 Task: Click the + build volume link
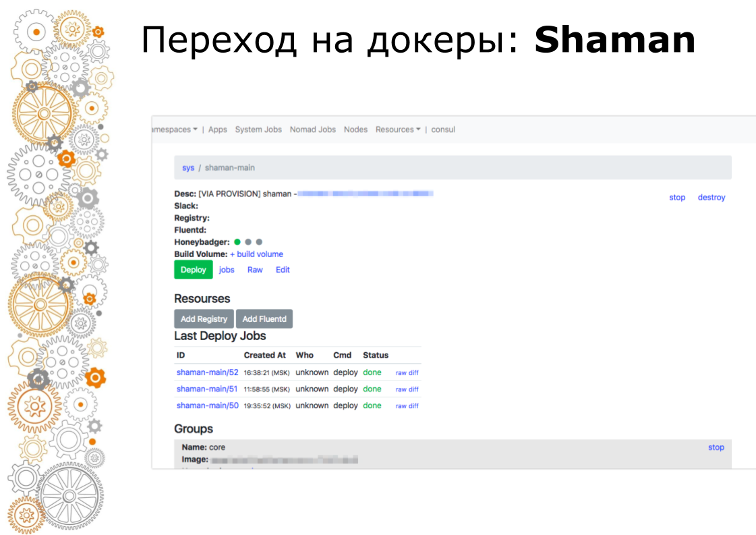(258, 254)
